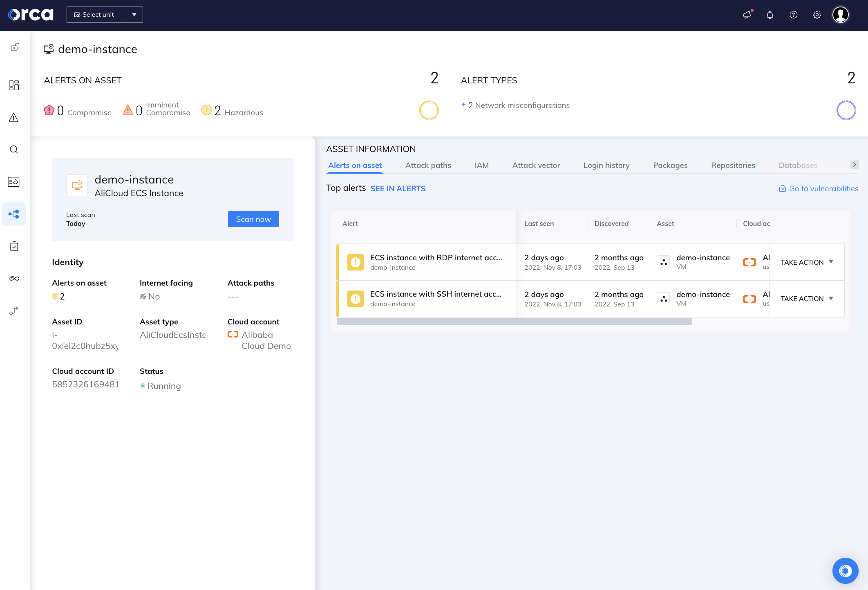Open the notifications bell
The height and width of the screenshot is (590, 868).
click(770, 15)
